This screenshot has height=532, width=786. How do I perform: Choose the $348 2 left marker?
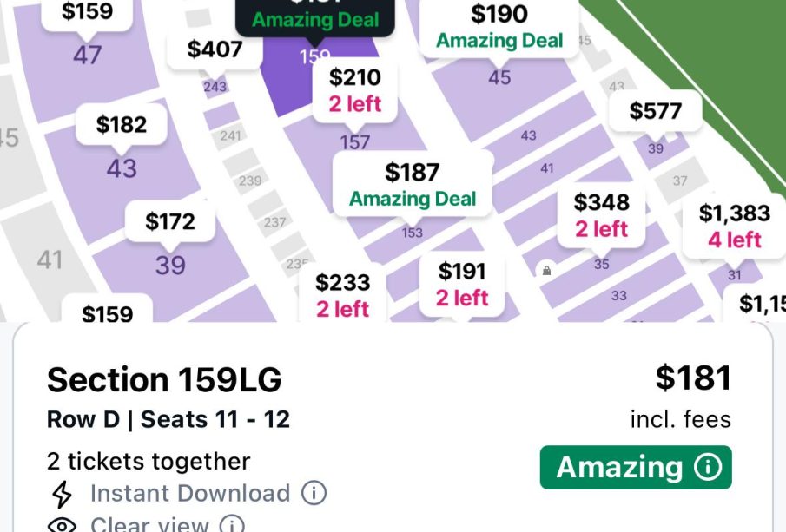point(601,215)
